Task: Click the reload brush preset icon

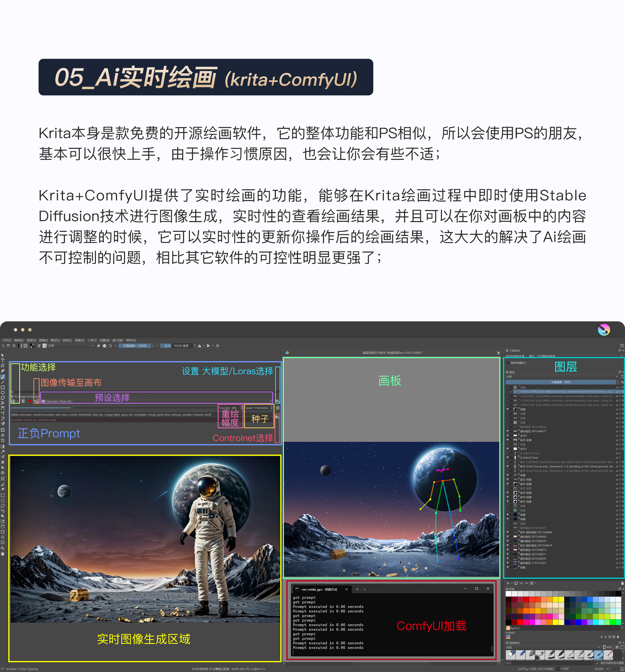Action: pos(110,346)
